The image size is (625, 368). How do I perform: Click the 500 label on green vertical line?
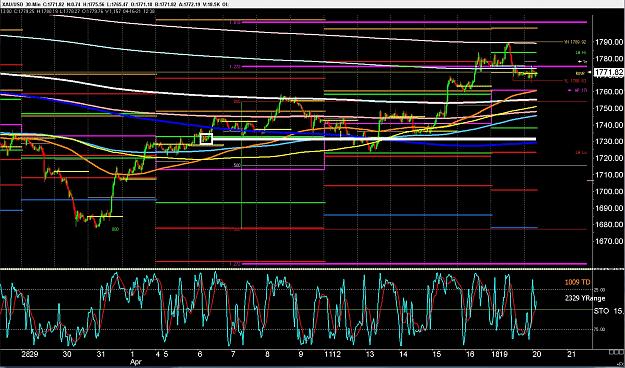[x=237, y=165]
